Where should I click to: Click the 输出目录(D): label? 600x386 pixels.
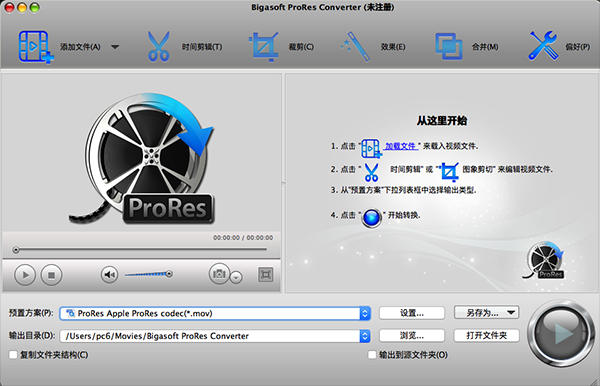point(32,336)
